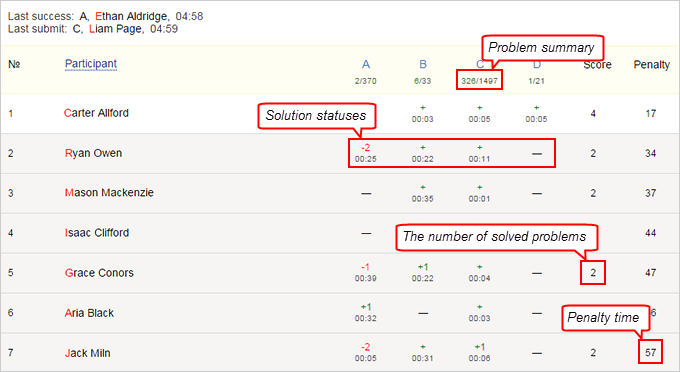This screenshot has width=680, height=372.
Task: Open Jack Miln participant entry
Action: point(88,353)
